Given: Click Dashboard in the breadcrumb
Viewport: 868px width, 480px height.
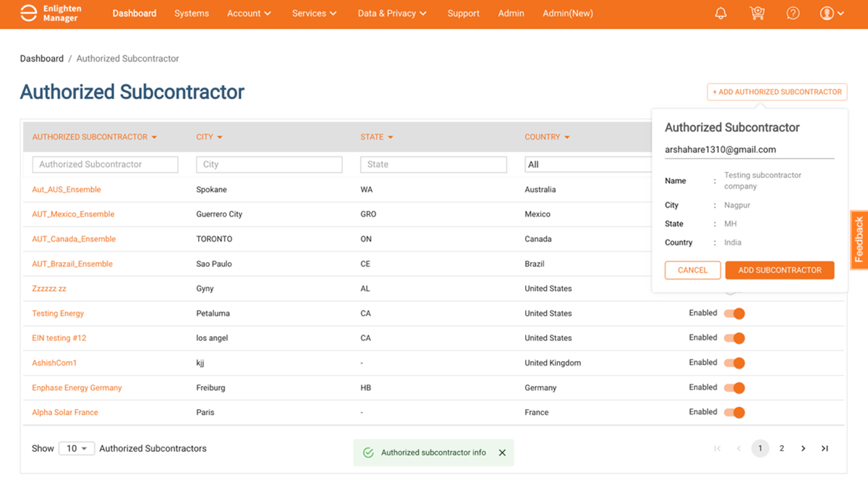Looking at the screenshot, I should coord(42,59).
